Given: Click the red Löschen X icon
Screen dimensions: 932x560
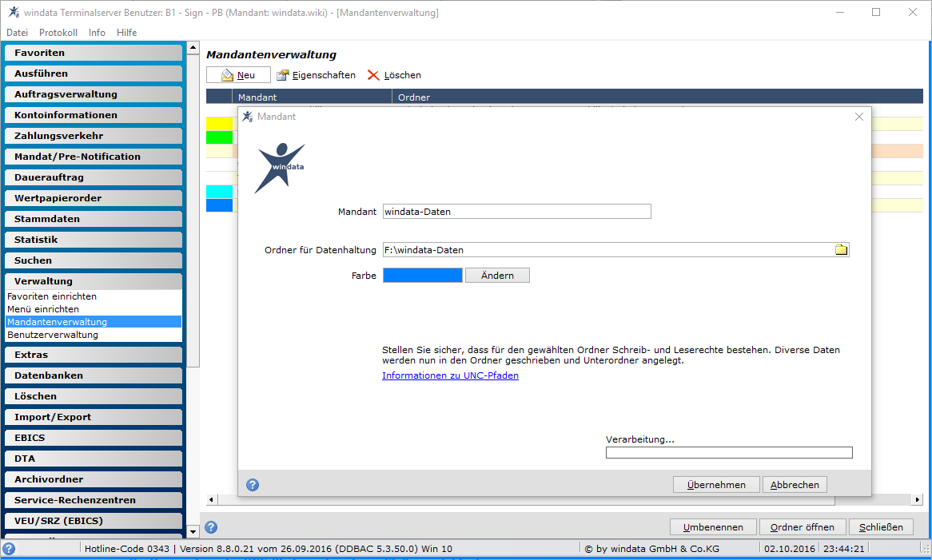Looking at the screenshot, I should 373,75.
